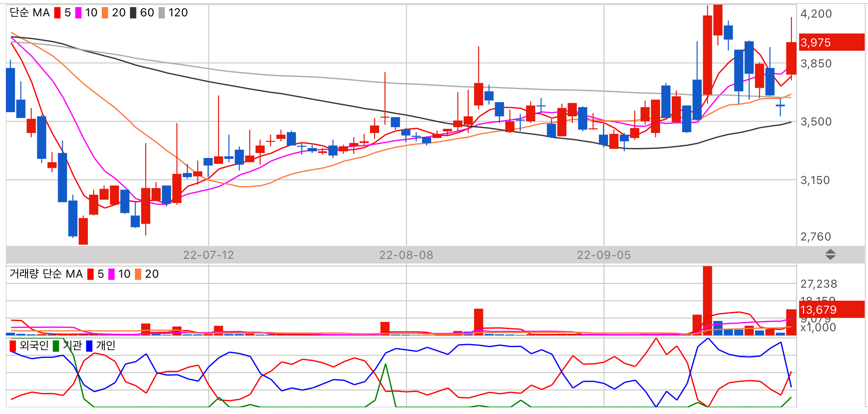Click the 2,760 price axis label
Image resolution: width=868 pixels, height=414 pixels.
click(816, 237)
